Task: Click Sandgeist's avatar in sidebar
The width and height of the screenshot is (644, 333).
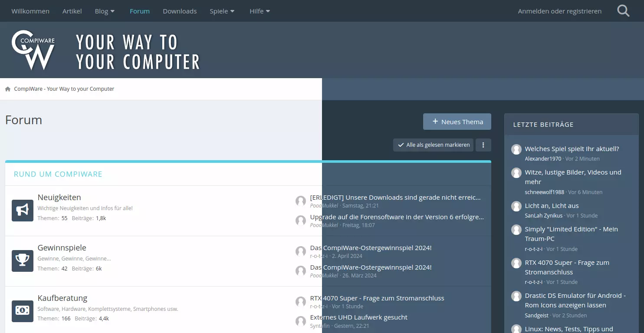Action: click(516, 296)
